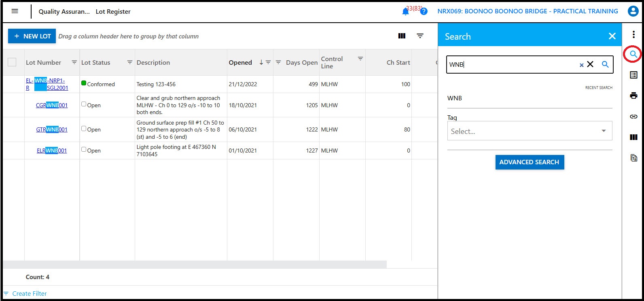Image resolution: width=644 pixels, height=301 pixels.
Task: Tick the select-all checkbox in header
Action: (12, 62)
